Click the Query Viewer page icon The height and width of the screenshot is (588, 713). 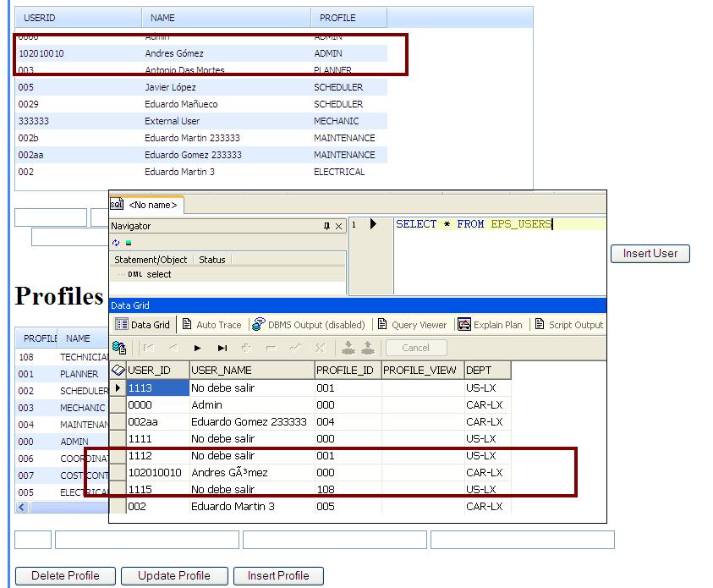pos(382,324)
